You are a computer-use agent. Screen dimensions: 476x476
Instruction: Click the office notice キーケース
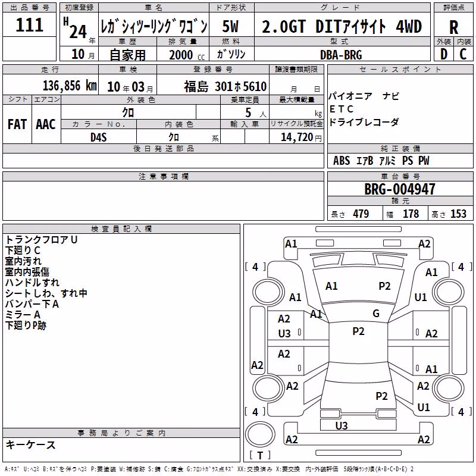(x=31, y=445)
